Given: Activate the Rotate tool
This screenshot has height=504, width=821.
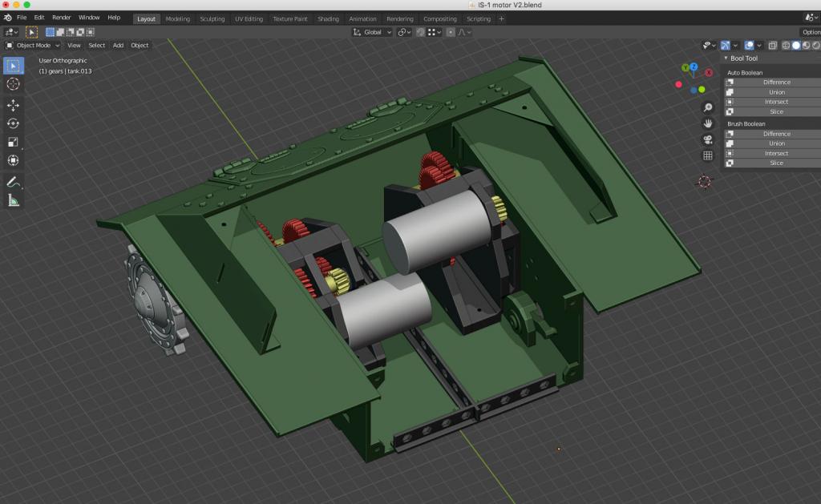Looking at the screenshot, I should tap(14, 123).
